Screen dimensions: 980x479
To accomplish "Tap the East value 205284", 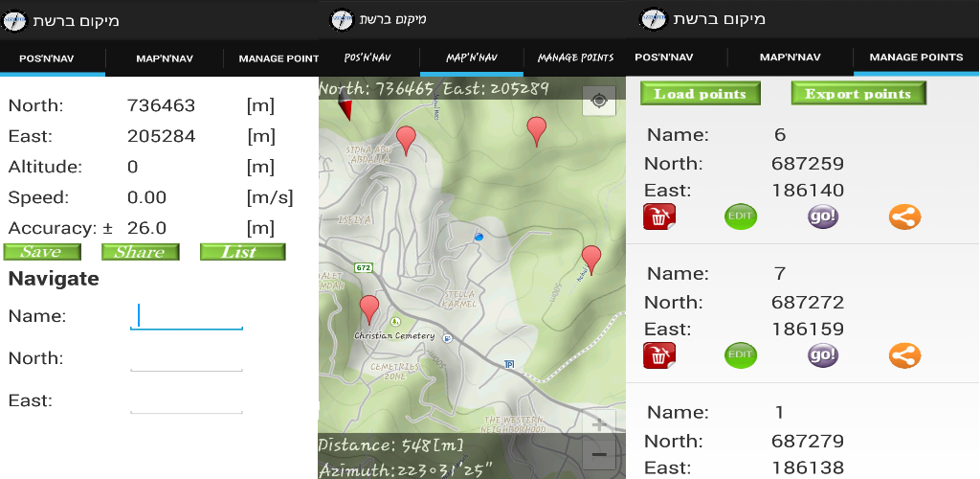I will 161,136.
